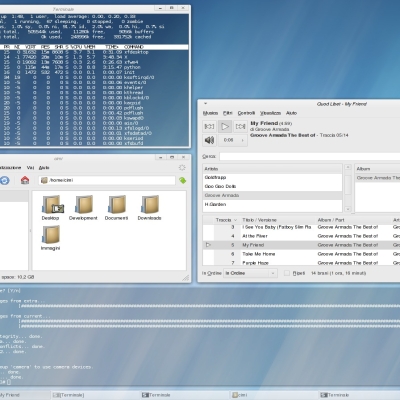Open Quod Libet window menu arrow in titlebar
Screen dimensions: 400x400
205,104
